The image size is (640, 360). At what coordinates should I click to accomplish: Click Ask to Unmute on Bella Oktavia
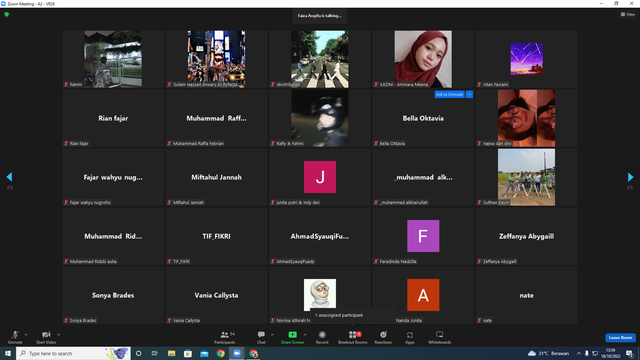coord(449,94)
